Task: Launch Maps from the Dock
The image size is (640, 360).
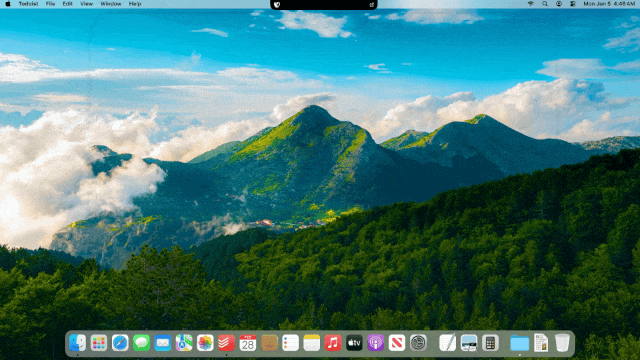Action: point(184,343)
